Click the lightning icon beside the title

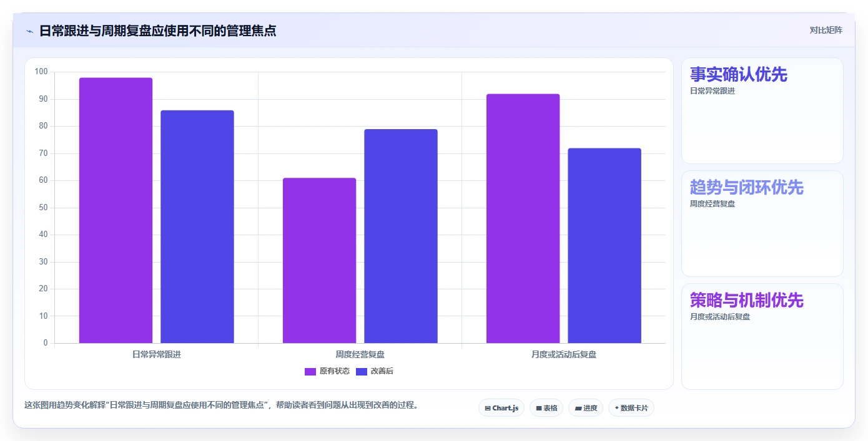click(29, 31)
